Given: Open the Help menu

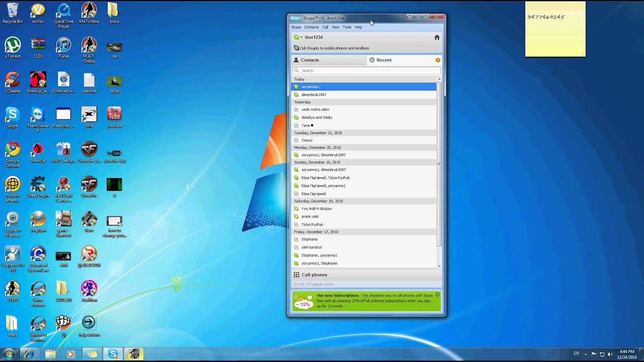Looking at the screenshot, I should pos(358,27).
